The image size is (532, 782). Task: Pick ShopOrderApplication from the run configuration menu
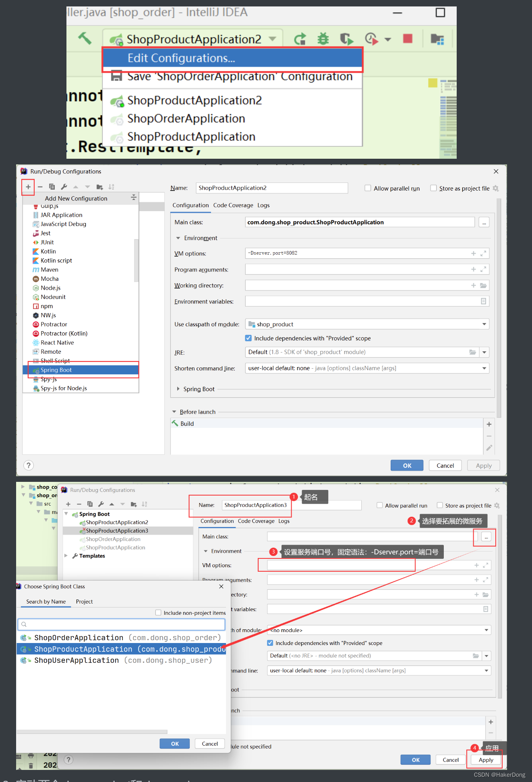point(233,118)
